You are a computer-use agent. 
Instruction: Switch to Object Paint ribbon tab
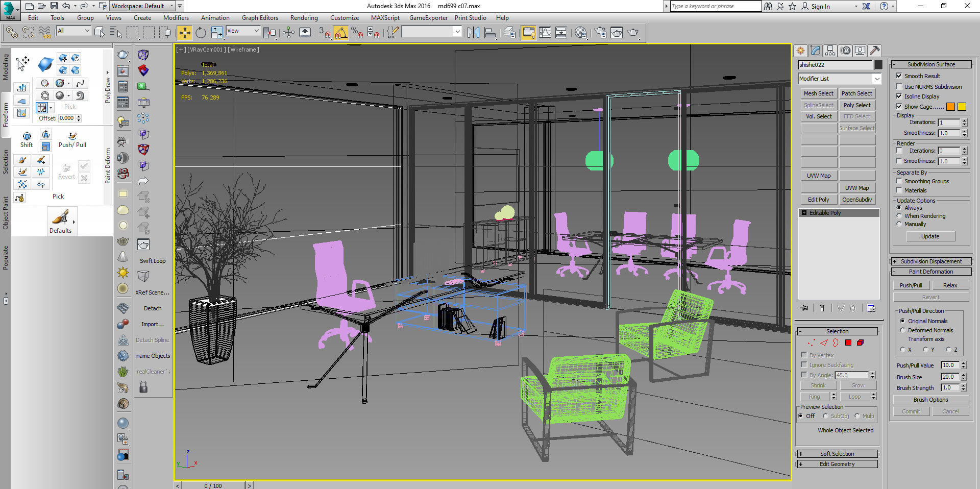6,213
